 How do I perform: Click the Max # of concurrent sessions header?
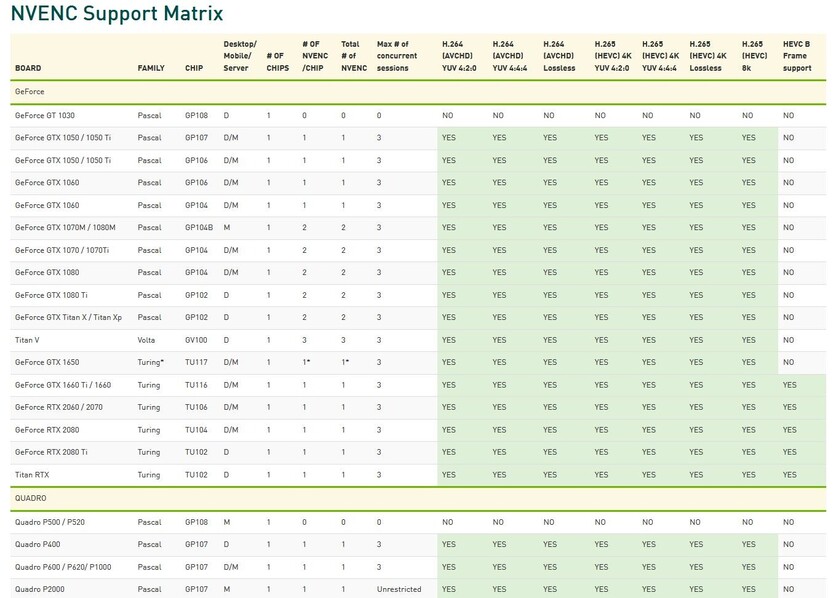tap(397, 56)
